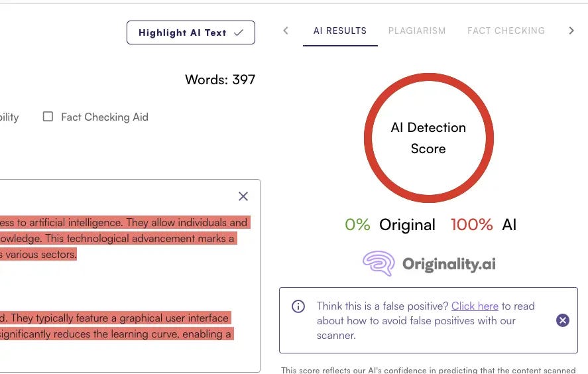Click the info icon in the notice box
588x374 pixels.
pyautogui.click(x=298, y=306)
